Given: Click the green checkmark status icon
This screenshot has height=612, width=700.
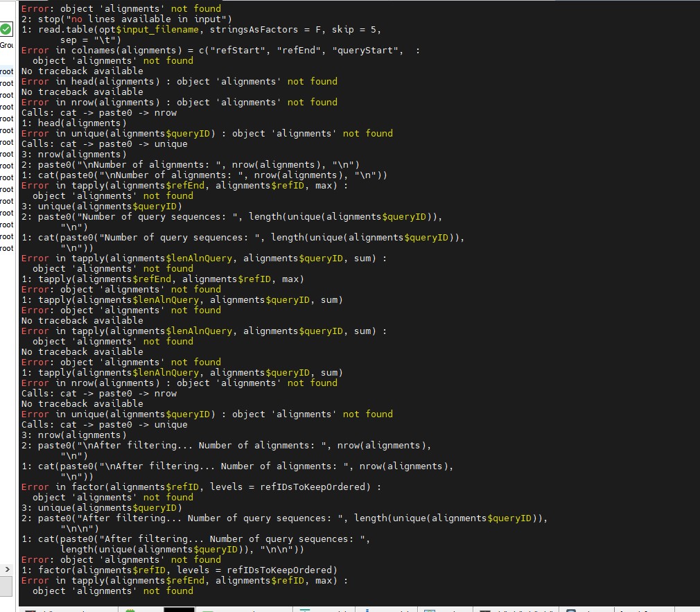Looking at the screenshot, I should click(6, 30).
